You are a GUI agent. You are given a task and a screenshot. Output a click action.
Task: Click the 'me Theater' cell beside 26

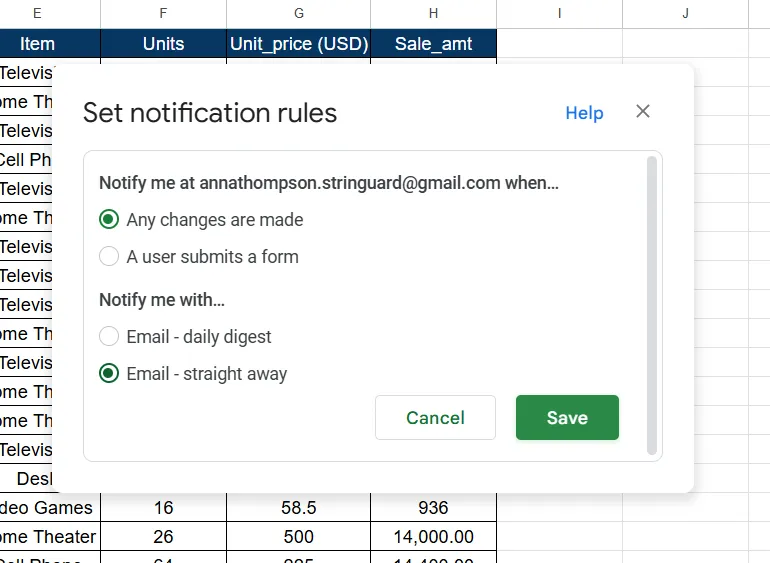coord(50,536)
